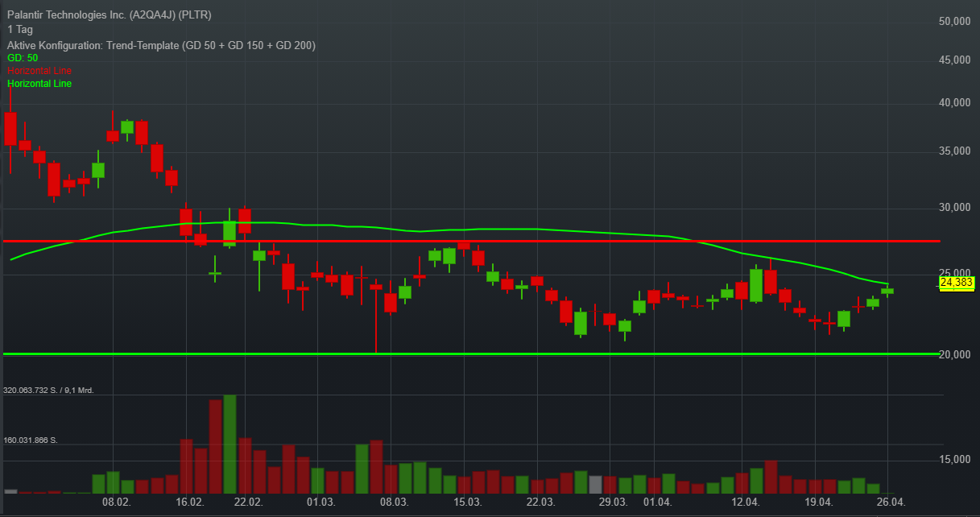Click the 40,000 price axis label
The height and width of the screenshot is (517, 980).
(955, 103)
